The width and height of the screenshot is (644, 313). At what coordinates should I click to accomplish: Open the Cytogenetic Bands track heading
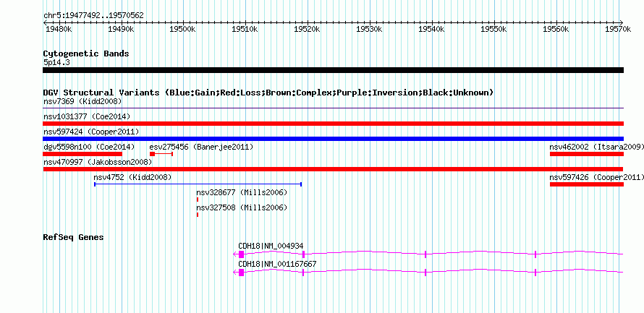pos(86,53)
